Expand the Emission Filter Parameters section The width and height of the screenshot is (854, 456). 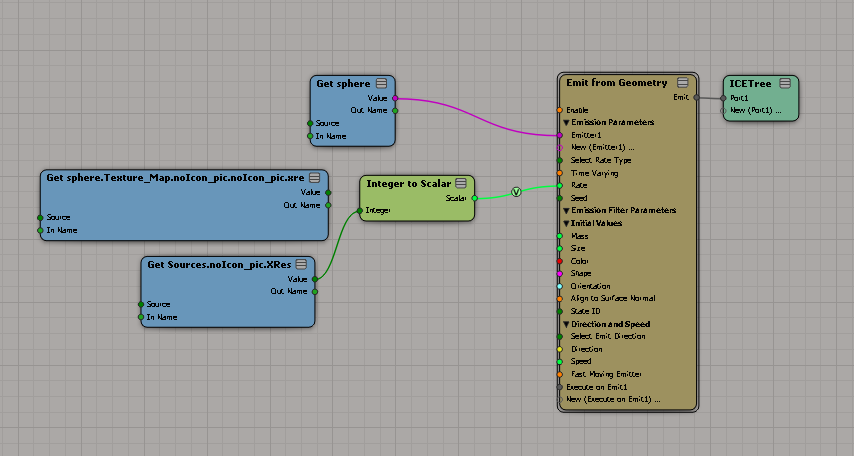coord(565,211)
